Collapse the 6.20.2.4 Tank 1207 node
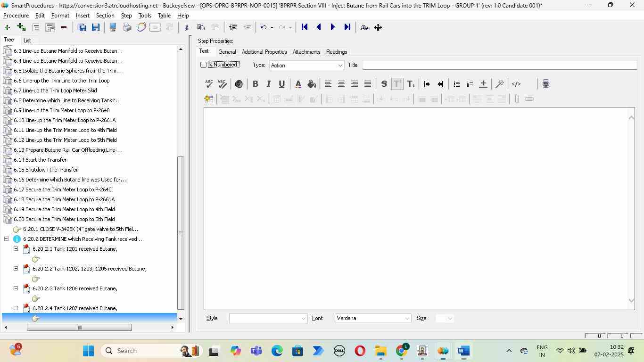The height and width of the screenshot is (362, 644). (16, 308)
